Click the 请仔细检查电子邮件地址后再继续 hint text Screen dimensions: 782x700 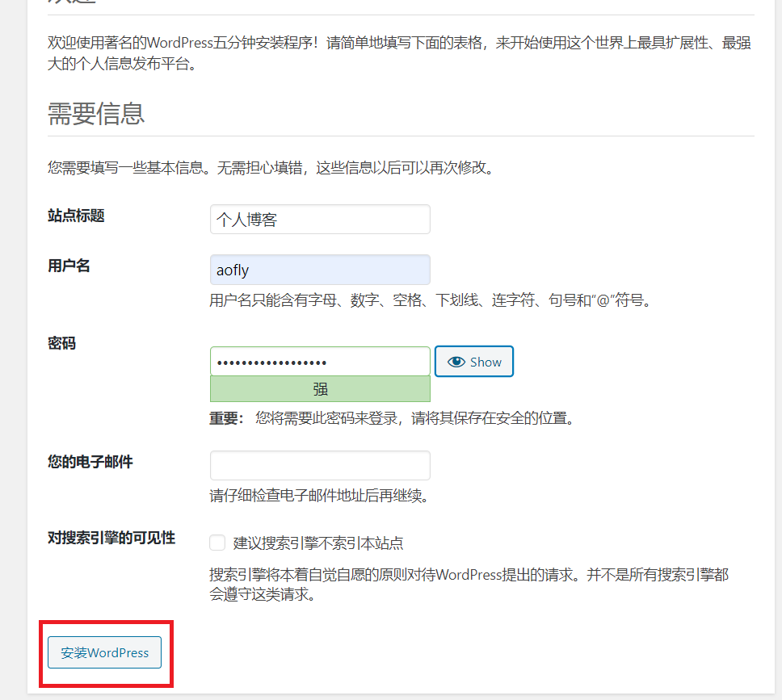coord(319,496)
